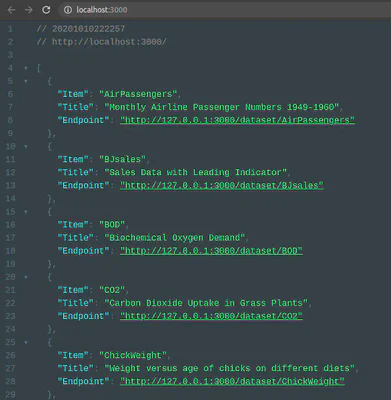The height and width of the screenshot is (400, 391).
Task: Click the timestamp comment 20201010222257
Action: point(81,29)
